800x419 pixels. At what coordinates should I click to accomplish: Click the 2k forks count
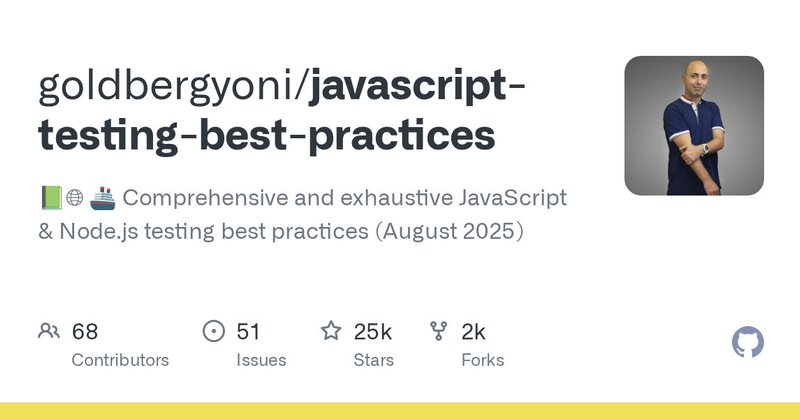click(x=473, y=332)
